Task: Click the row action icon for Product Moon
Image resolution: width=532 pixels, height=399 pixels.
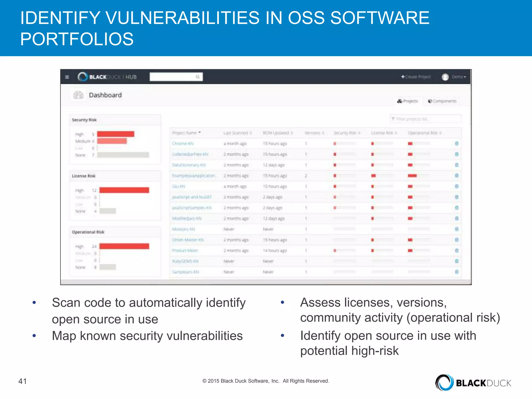Action: [457, 250]
